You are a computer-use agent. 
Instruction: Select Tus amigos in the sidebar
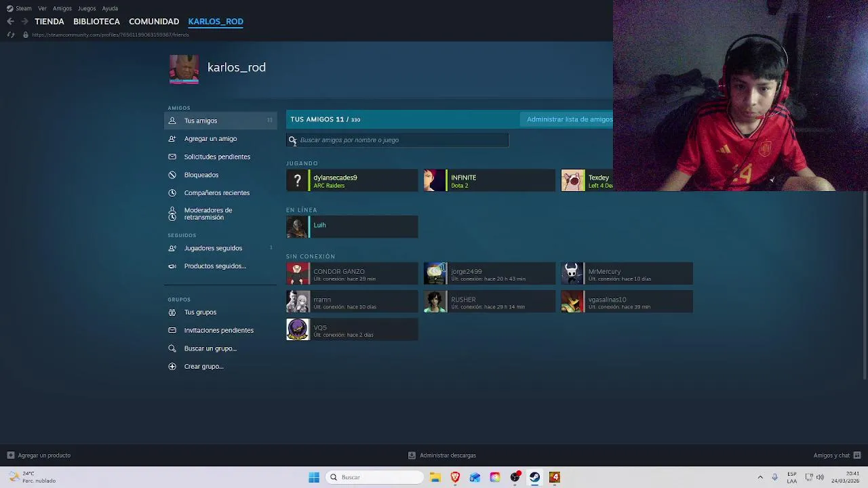(x=220, y=121)
